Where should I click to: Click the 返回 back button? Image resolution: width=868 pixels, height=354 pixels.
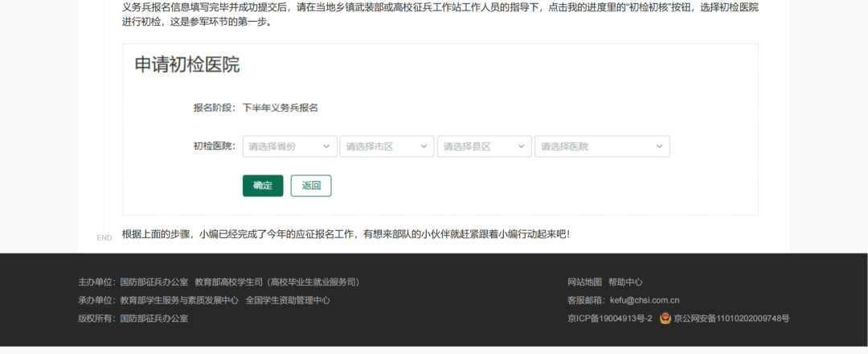[311, 186]
